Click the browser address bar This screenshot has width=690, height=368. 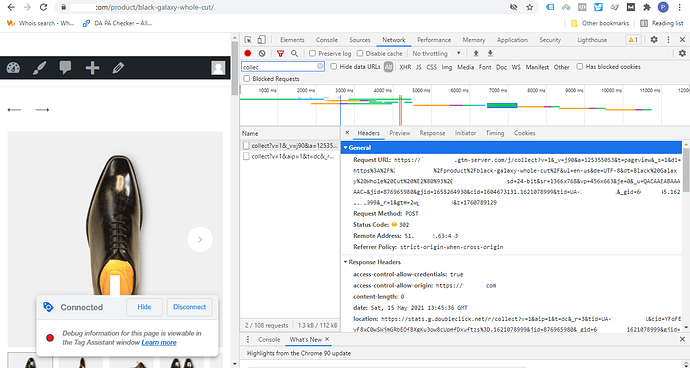282,7
